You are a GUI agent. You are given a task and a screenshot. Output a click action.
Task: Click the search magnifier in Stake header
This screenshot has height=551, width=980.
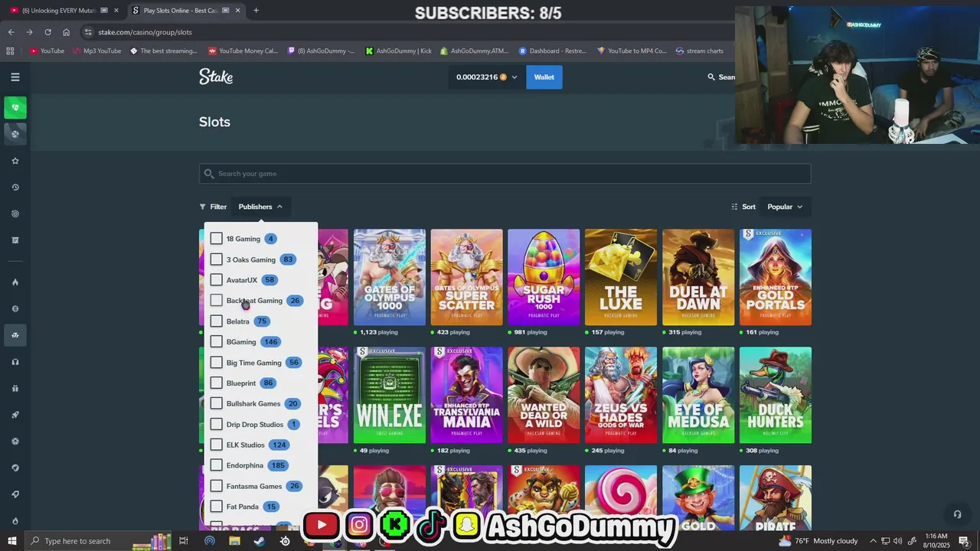711,77
